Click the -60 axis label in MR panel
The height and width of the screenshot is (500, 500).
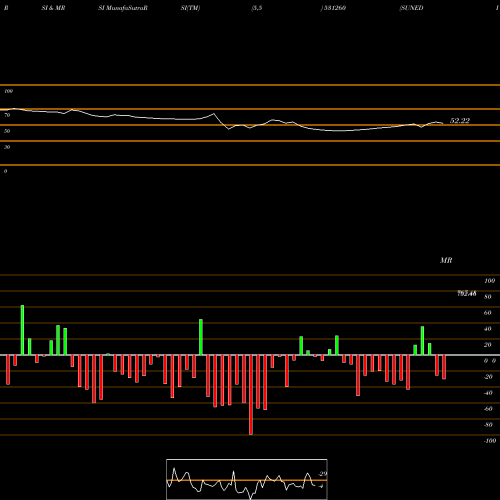click(488, 409)
